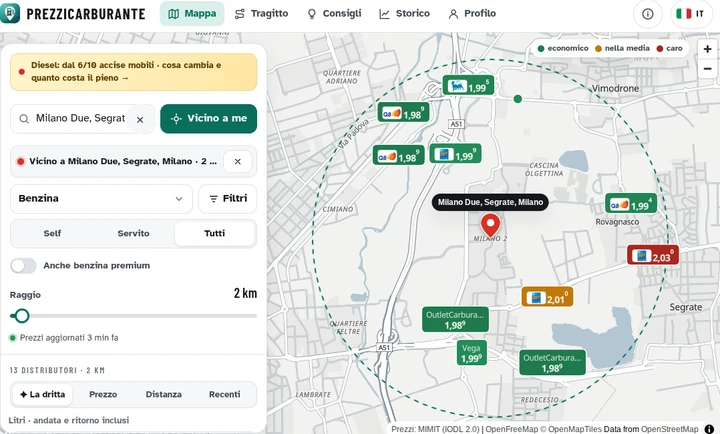The height and width of the screenshot is (434, 720).
Task: Click the Milano Due, Segrate, Milano tooltip
Action: [x=490, y=202]
